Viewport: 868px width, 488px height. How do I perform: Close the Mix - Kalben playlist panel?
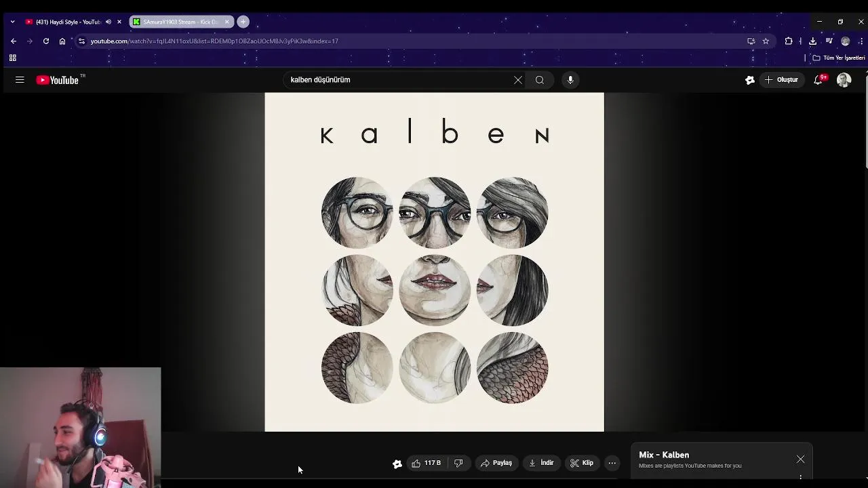coord(801,460)
